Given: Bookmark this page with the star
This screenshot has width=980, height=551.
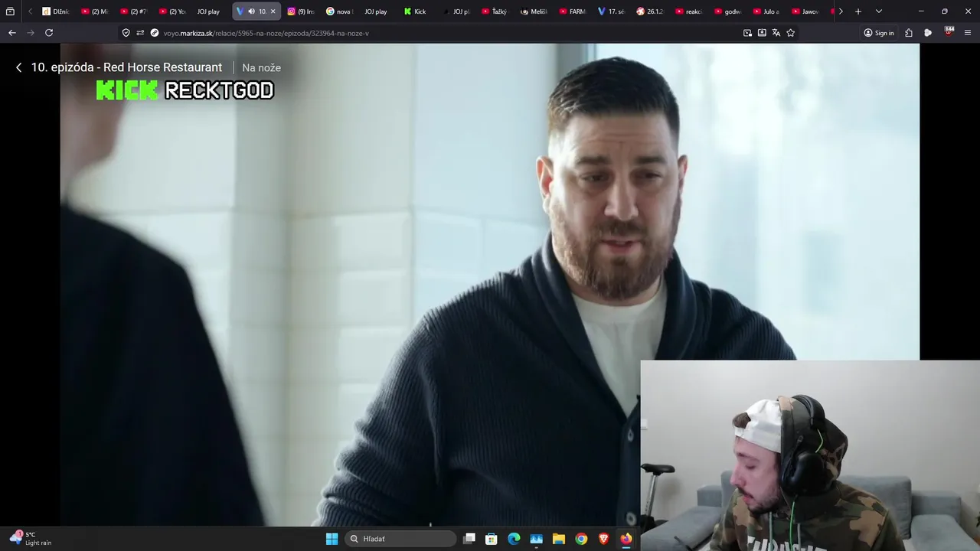Looking at the screenshot, I should pos(791,33).
